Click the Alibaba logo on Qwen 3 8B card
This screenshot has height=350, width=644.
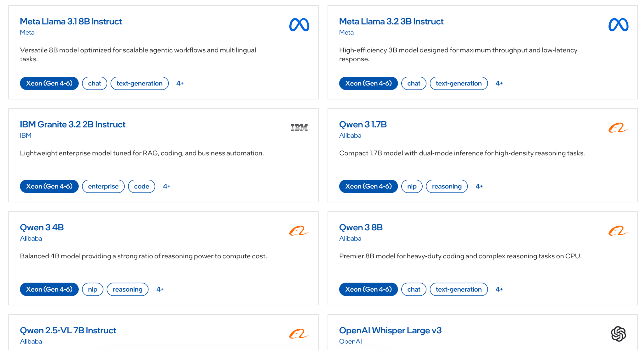point(618,231)
